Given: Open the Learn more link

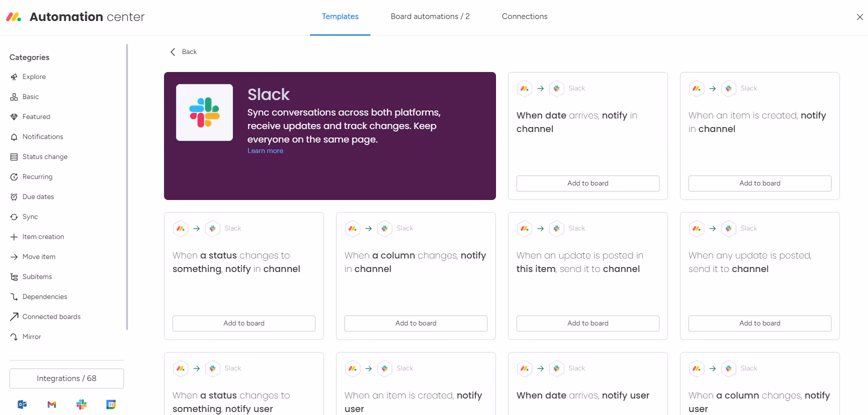Looking at the screenshot, I should click(x=265, y=151).
